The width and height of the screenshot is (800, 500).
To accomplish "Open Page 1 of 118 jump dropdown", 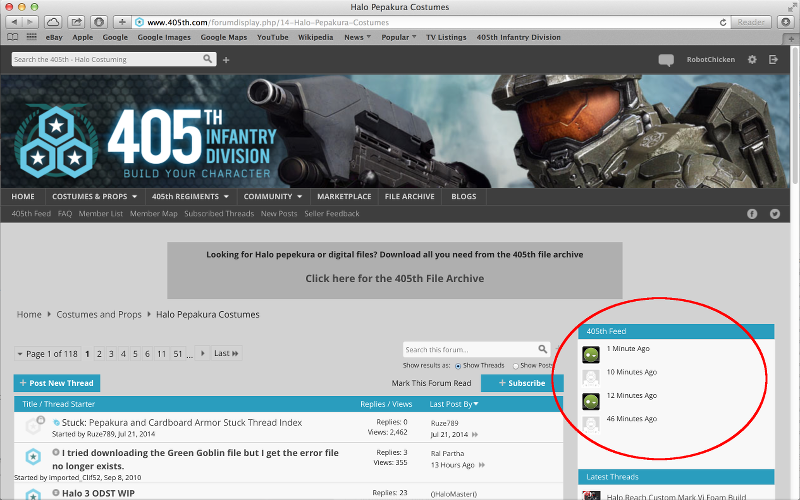I will click(47, 354).
